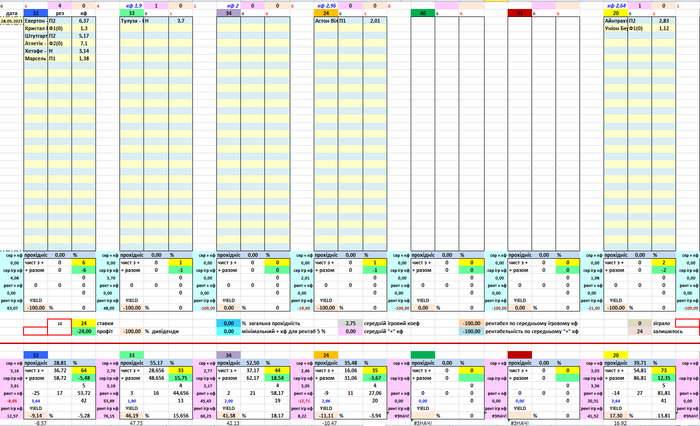Select odds value 5,17 in Штутгарт row
This screenshot has height=426, width=700.
(x=83, y=36)
